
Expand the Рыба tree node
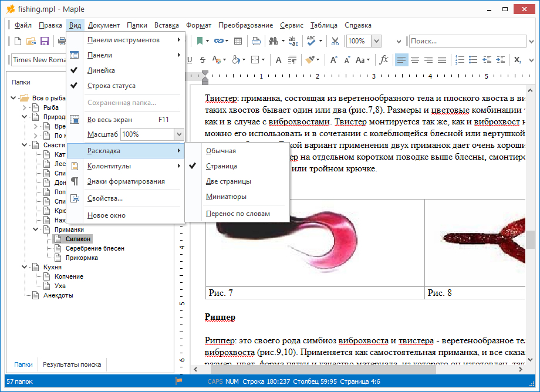click(x=25, y=108)
